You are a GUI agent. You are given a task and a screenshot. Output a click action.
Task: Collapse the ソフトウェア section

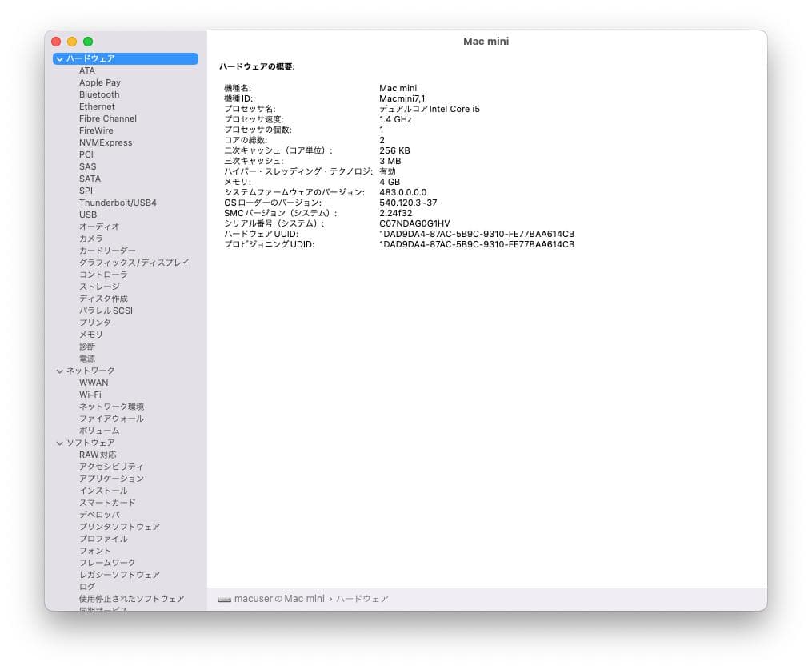[x=59, y=442]
